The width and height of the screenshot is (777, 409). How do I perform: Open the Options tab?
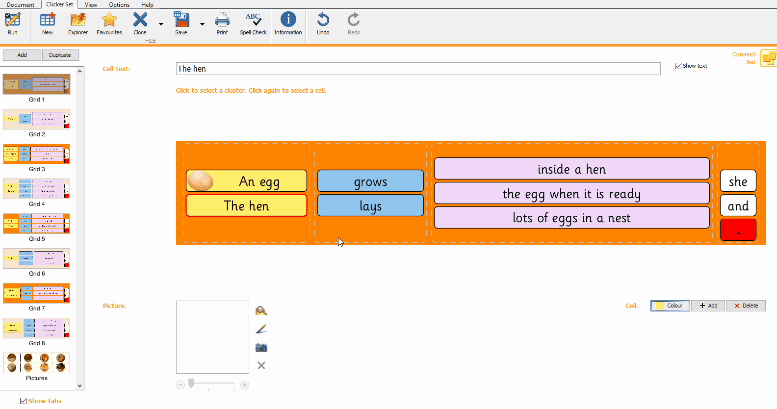tap(119, 4)
